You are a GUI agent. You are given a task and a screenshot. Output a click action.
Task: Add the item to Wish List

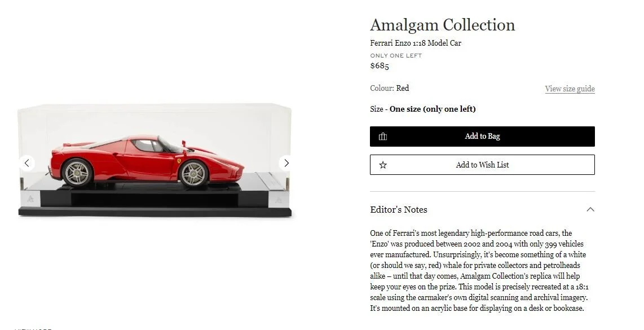482,165
